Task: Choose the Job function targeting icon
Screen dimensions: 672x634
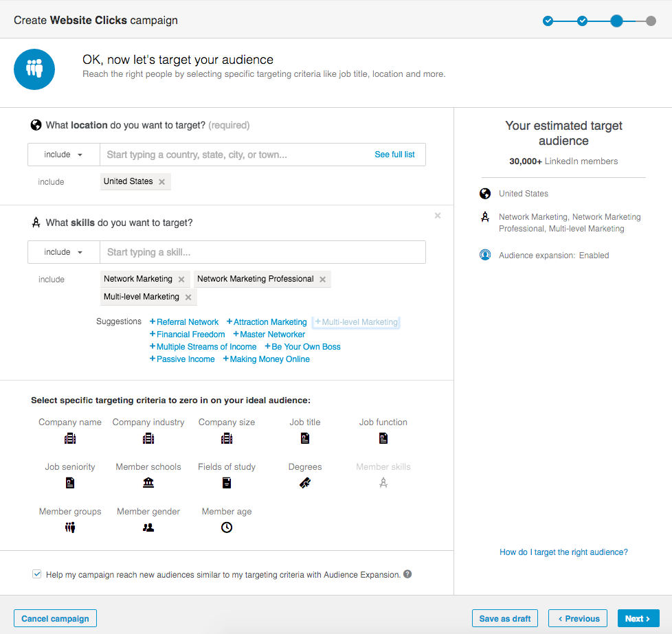Action: (383, 438)
